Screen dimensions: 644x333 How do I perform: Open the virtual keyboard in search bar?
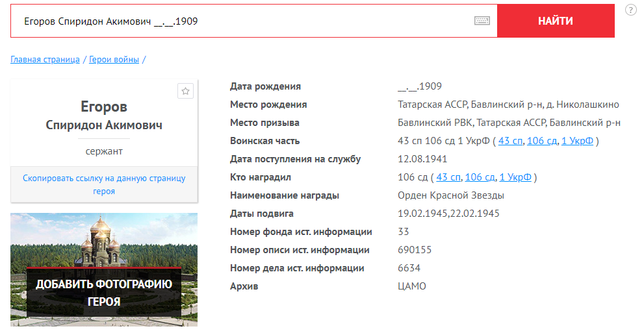[482, 21]
